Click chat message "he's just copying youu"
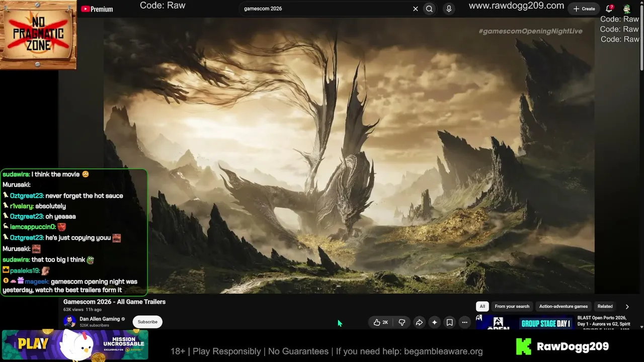644x362 pixels. 78,238
